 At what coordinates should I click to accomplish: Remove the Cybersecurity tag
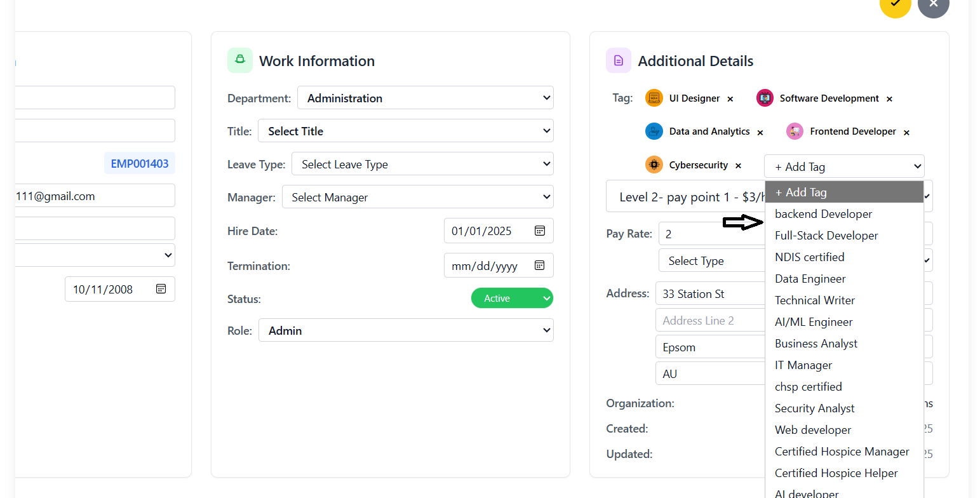(738, 166)
